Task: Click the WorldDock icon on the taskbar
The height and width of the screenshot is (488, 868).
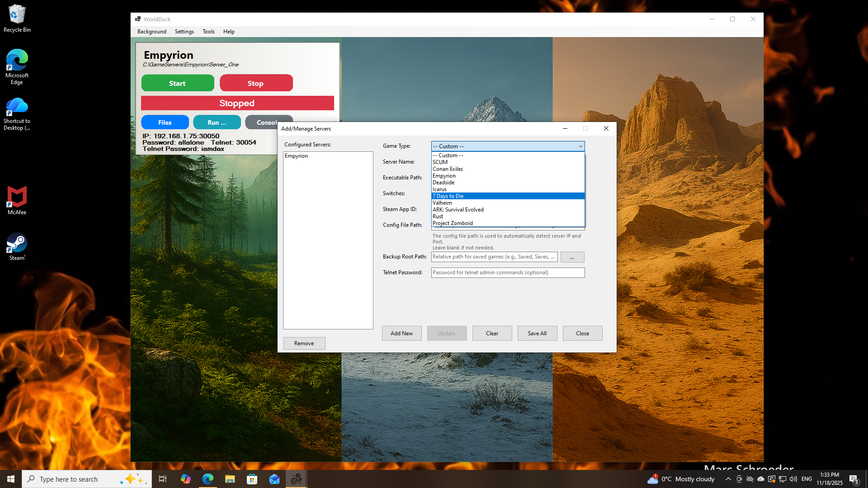Action: tap(296, 479)
